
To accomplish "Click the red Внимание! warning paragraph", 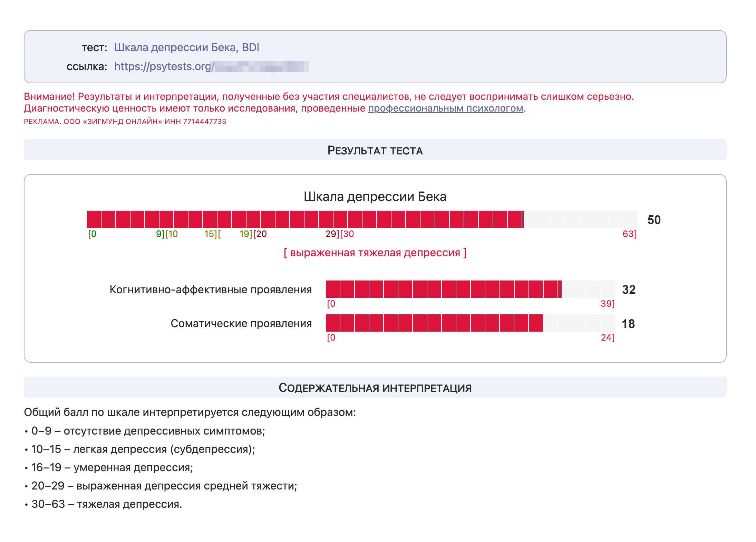I will click(329, 103).
